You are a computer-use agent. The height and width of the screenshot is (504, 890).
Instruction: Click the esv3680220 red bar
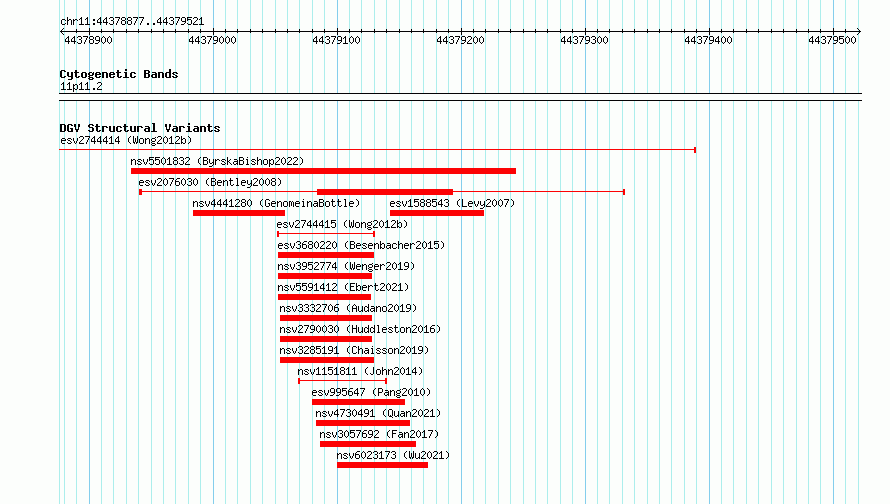326,255
